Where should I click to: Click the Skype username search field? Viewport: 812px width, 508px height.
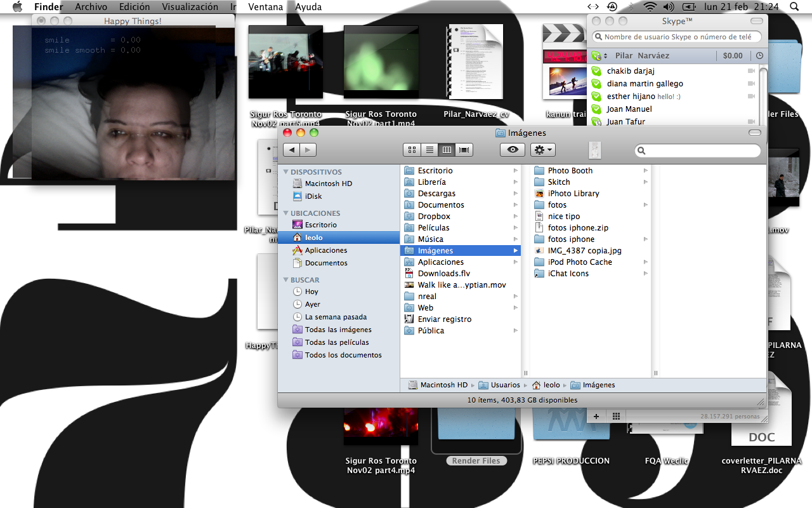pos(678,37)
